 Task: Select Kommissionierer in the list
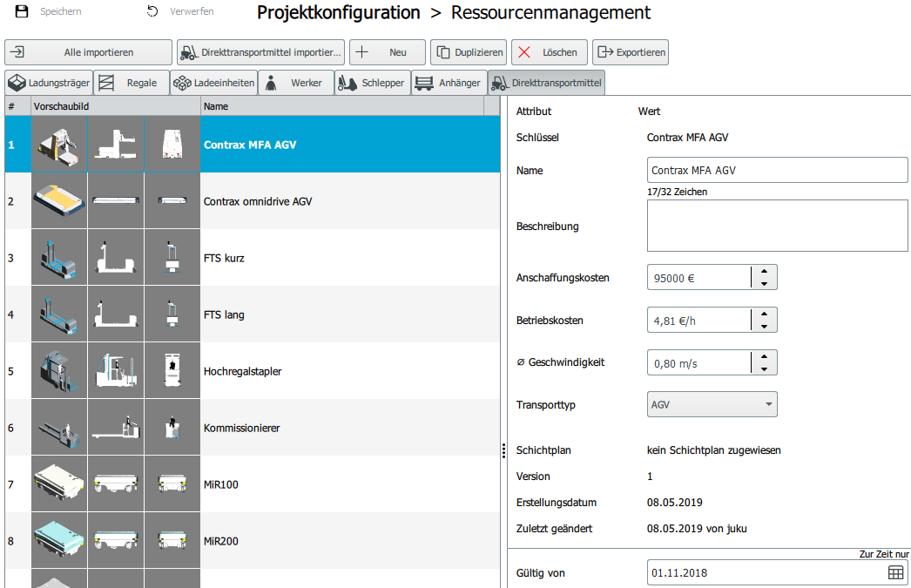(x=242, y=429)
